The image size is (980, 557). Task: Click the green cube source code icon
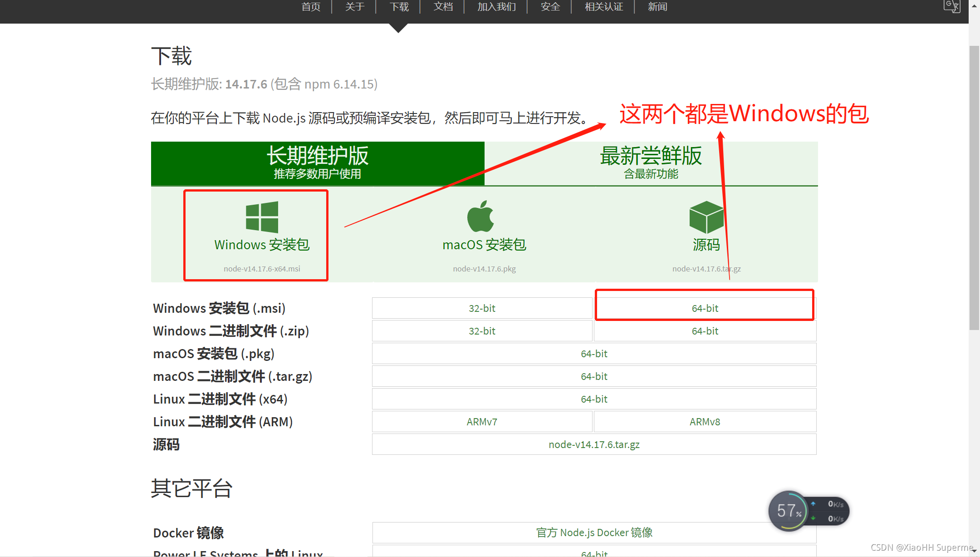(x=706, y=217)
